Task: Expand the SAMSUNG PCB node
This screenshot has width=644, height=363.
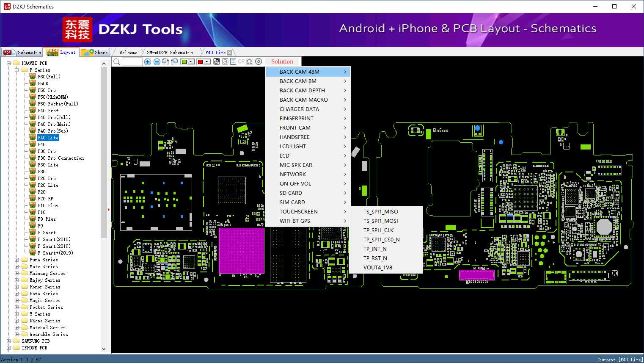Action: pos(9,341)
